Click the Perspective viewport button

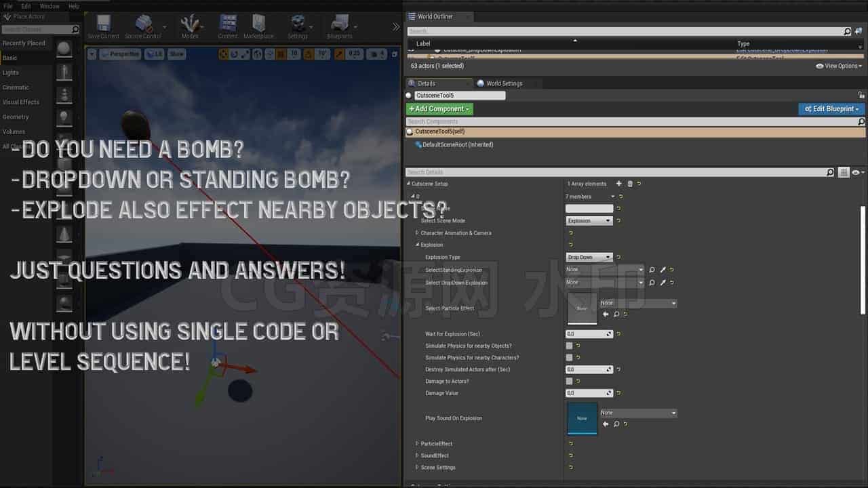click(x=120, y=54)
